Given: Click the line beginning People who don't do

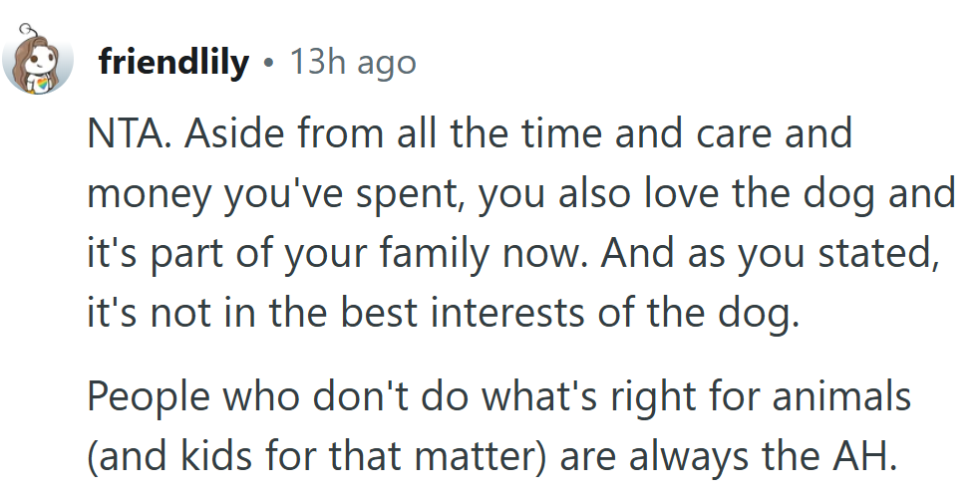Looking at the screenshot, I should coord(498,396).
